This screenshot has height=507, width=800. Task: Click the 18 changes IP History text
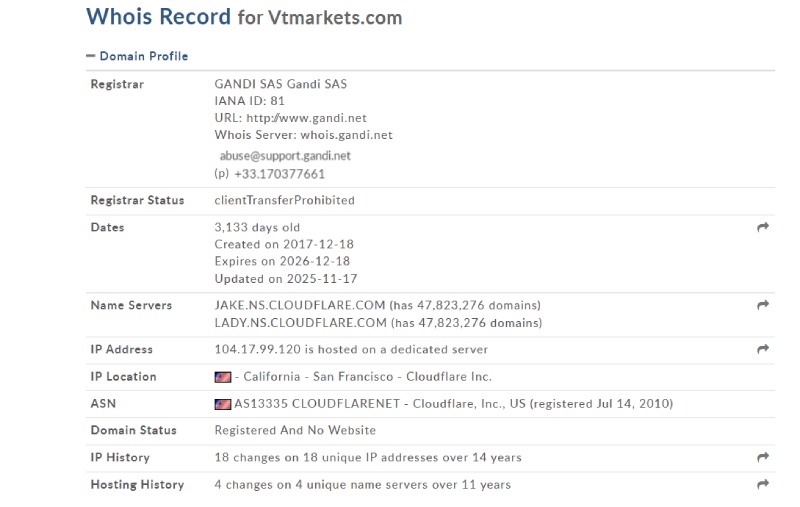[x=368, y=458]
